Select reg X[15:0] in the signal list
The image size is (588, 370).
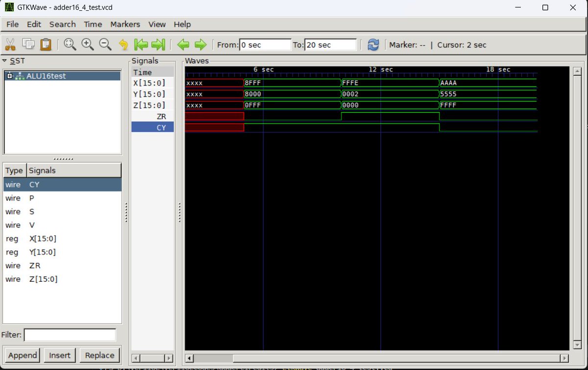click(x=62, y=239)
